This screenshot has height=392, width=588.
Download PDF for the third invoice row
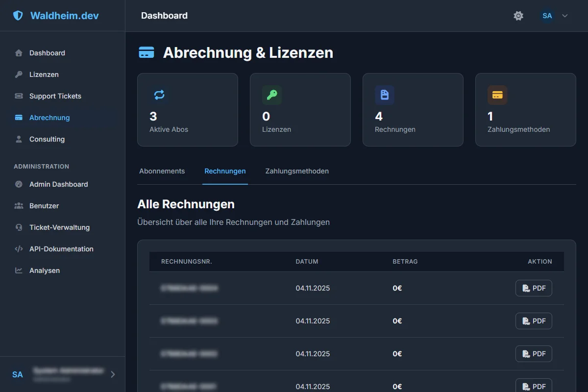pos(534,354)
